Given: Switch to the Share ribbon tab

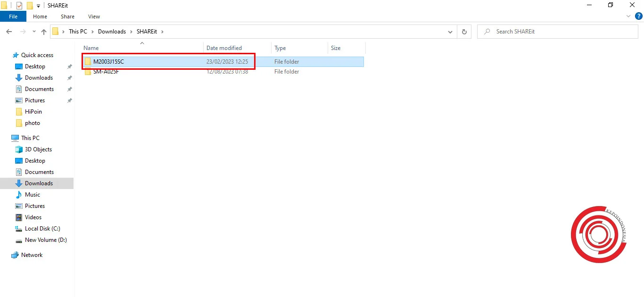Looking at the screenshot, I should coord(67,16).
